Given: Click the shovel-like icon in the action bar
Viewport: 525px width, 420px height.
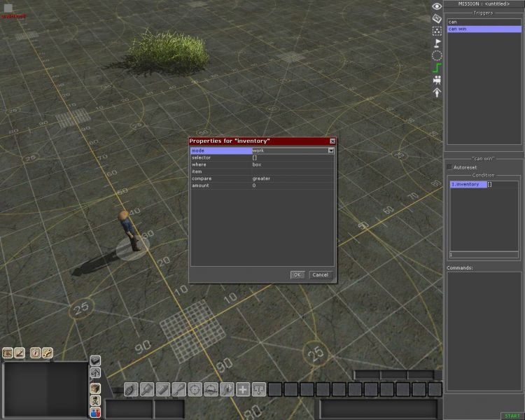Looking at the screenshot, I should pyautogui.click(x=178, y=389).
